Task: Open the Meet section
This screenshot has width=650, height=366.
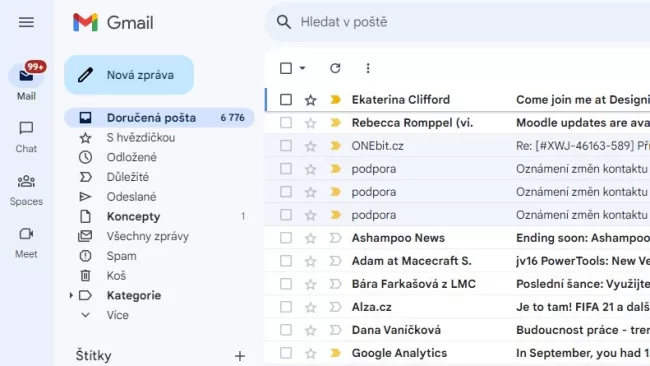Action: [26, 243]
